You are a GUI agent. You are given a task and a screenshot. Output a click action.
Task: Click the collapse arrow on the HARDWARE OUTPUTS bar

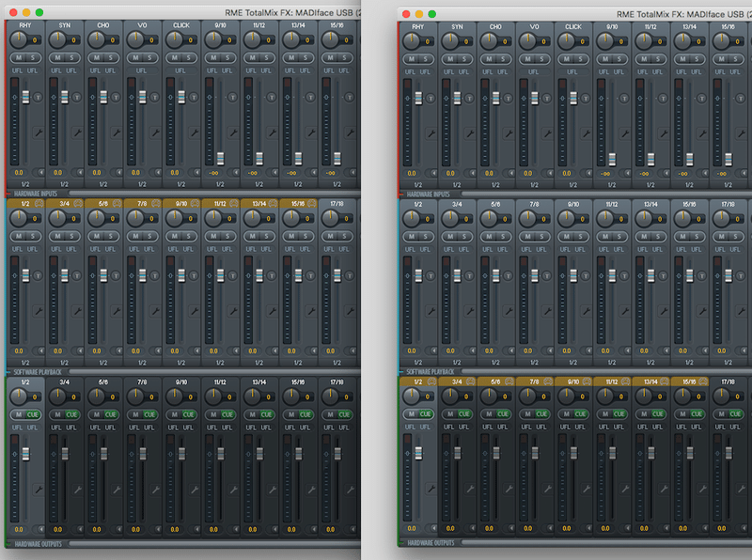click(x=8, y=543)
